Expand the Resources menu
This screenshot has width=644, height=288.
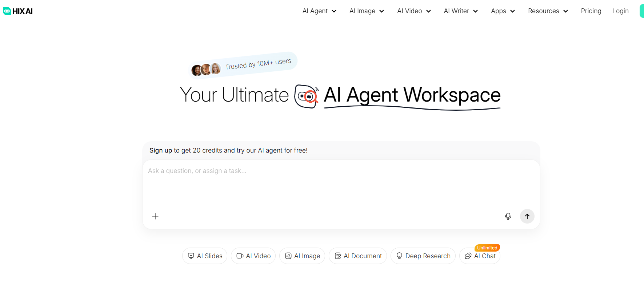tap(548, 11)
